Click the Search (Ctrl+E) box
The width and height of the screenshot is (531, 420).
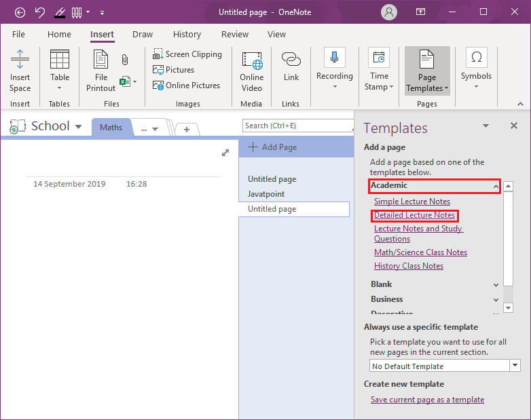[298, 126]
